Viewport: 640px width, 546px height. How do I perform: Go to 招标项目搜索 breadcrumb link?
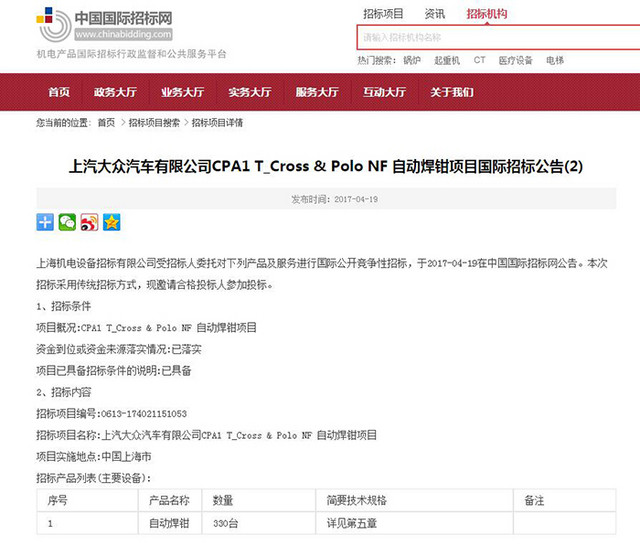[154, 122]
